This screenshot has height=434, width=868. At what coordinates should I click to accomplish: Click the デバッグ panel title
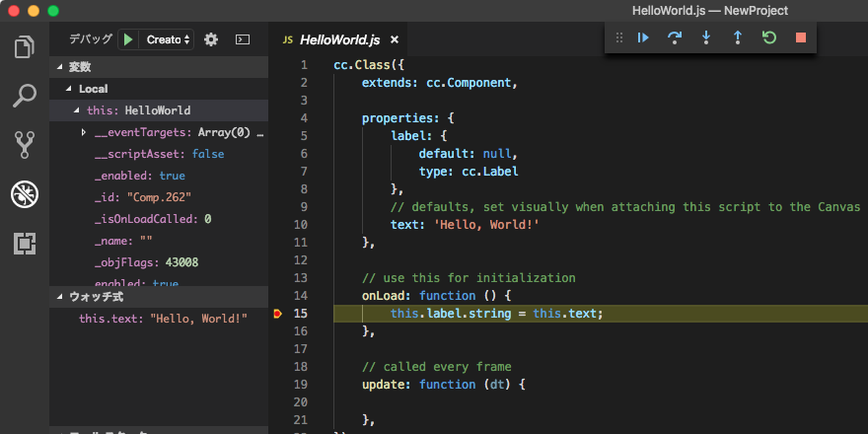tap(91, 39)
